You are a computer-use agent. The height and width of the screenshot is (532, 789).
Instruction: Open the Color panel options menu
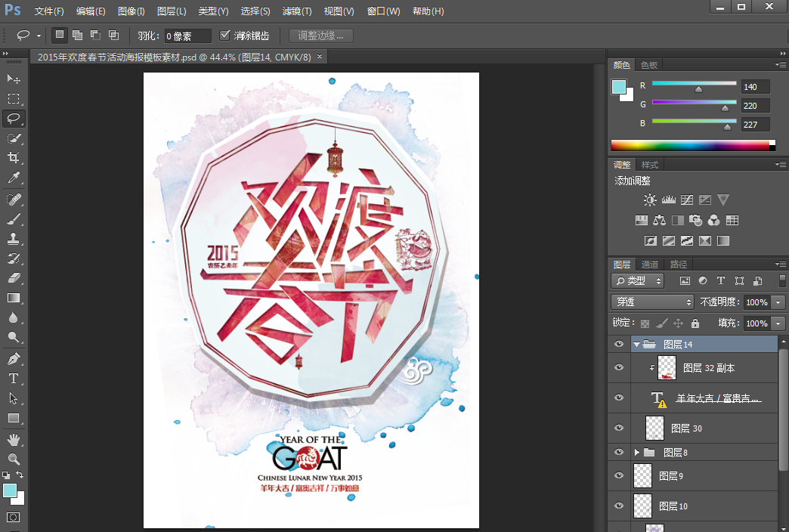(781, 65)
